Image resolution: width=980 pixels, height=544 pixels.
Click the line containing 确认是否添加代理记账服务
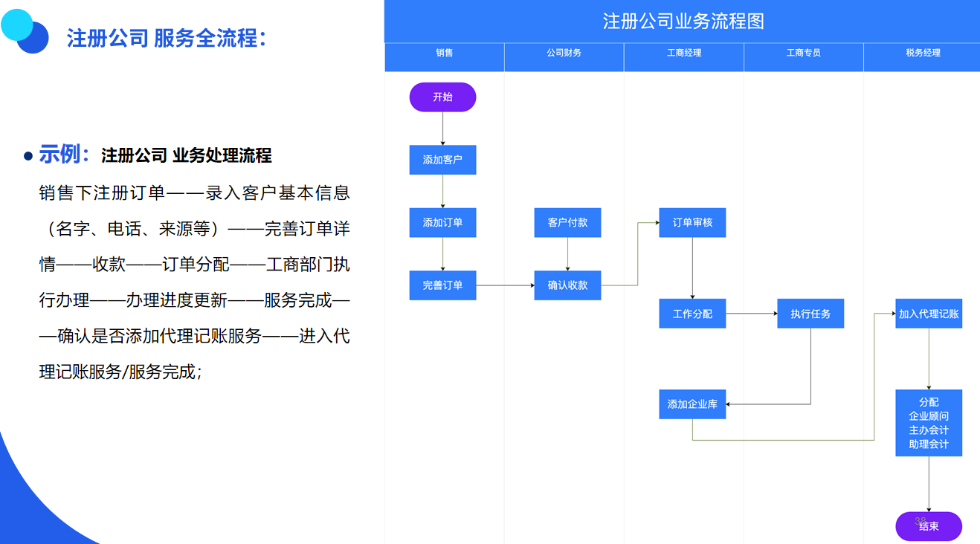tap(195, 336)
